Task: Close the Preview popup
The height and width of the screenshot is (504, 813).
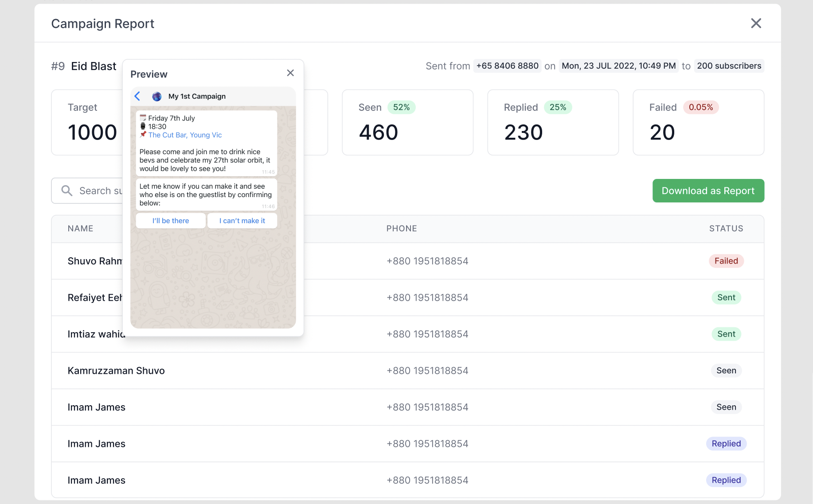Action: point(290,73)
